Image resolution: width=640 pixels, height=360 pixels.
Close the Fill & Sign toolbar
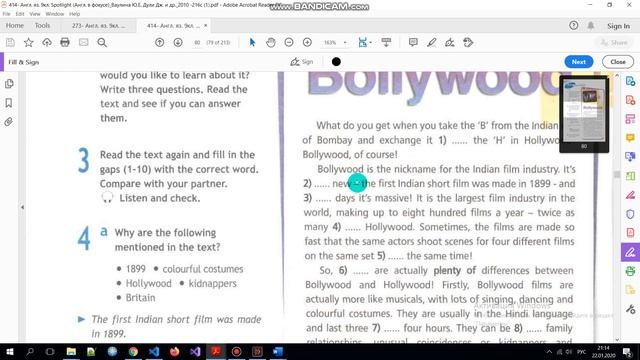coord(618,62)
